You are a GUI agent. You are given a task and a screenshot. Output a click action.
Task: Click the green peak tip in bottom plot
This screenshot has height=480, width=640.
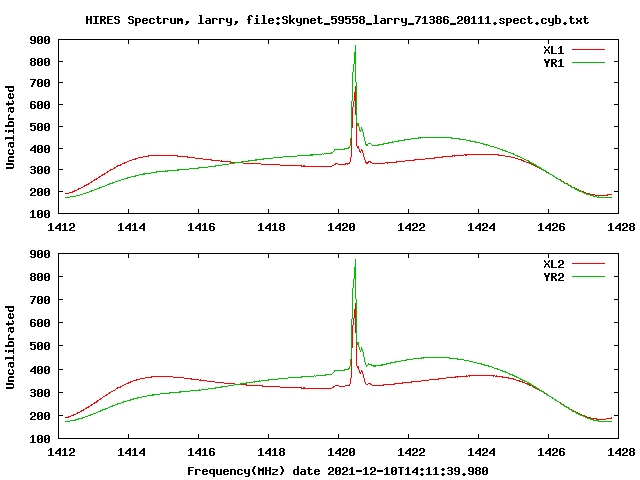pyautogui.click(x=356, y=260)
